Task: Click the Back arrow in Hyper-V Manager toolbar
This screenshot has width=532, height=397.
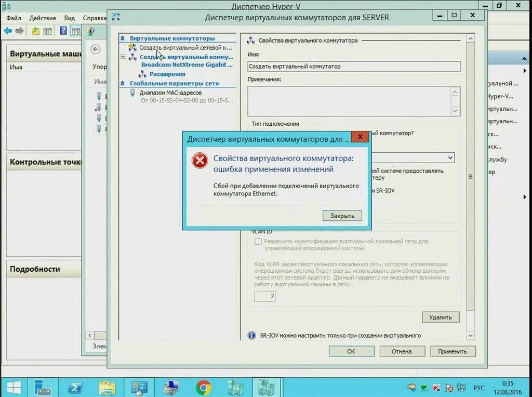Action: pos(7,31)
